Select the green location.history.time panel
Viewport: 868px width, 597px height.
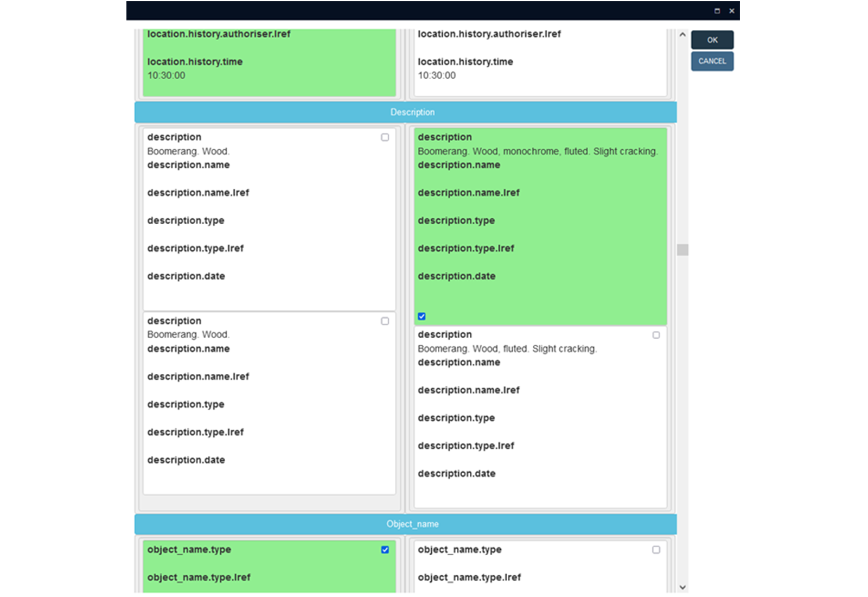click(x=269, y=68)
